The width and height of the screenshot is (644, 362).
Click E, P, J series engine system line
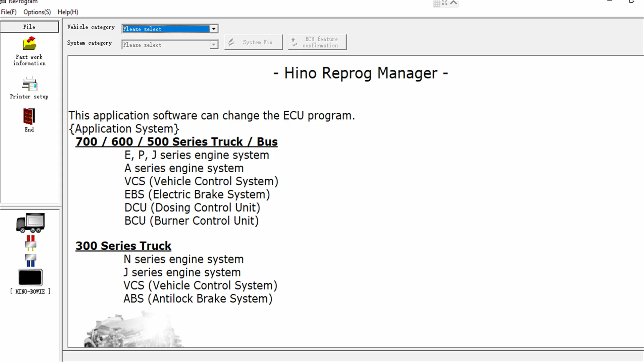click(x=197, y=155)
